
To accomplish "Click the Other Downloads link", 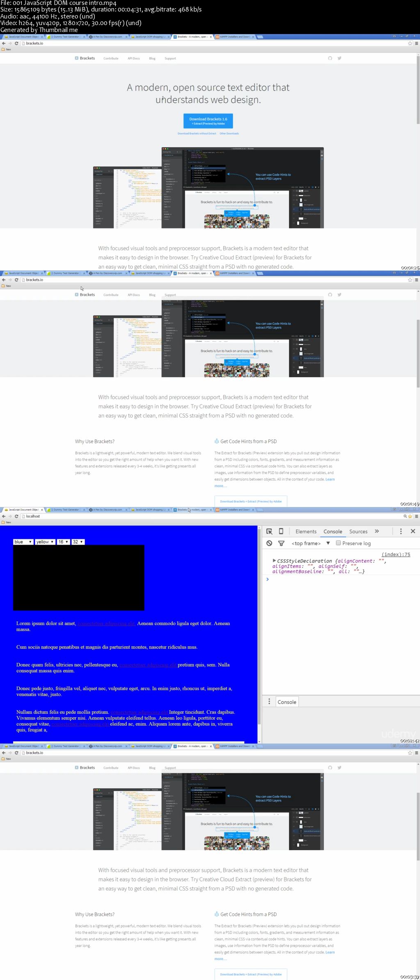I will (x=229, y=133).
